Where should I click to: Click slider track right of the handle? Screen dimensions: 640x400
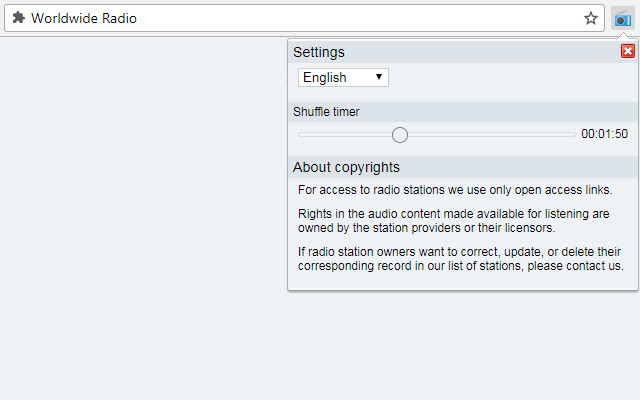coord(490,134)
